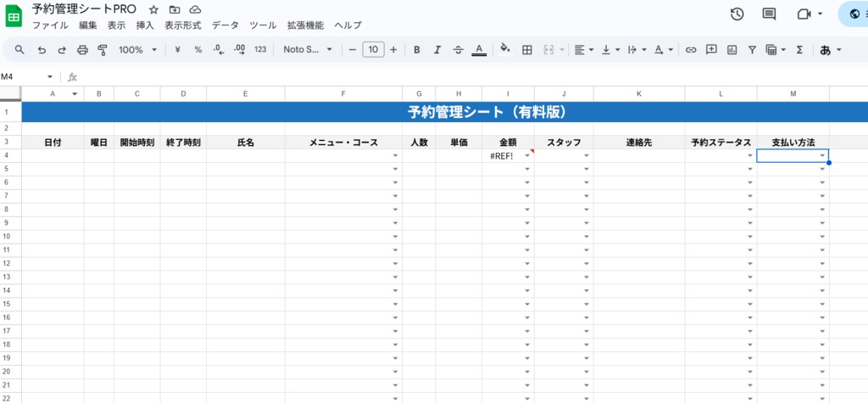Image resolution: width=868 pixels, height=403 pixels.
Task: Check the cloud save status icon
Action: click(x=195, y=10)
